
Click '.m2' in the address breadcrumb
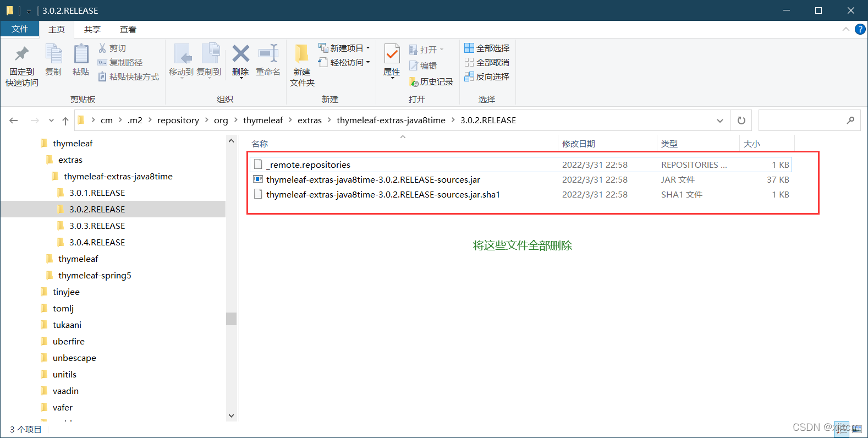tap(135, 121)
